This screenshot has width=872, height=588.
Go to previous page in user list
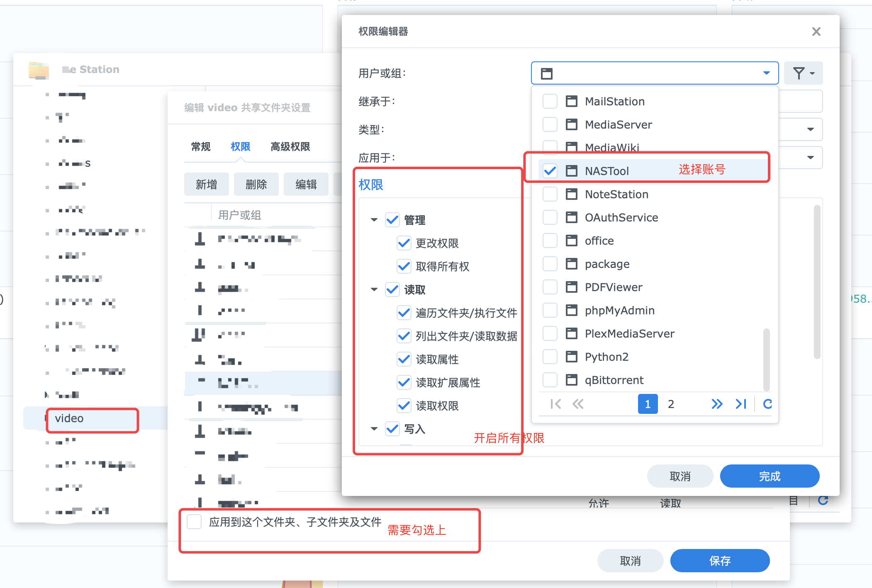pyautogui.click(x=578, y=404)
